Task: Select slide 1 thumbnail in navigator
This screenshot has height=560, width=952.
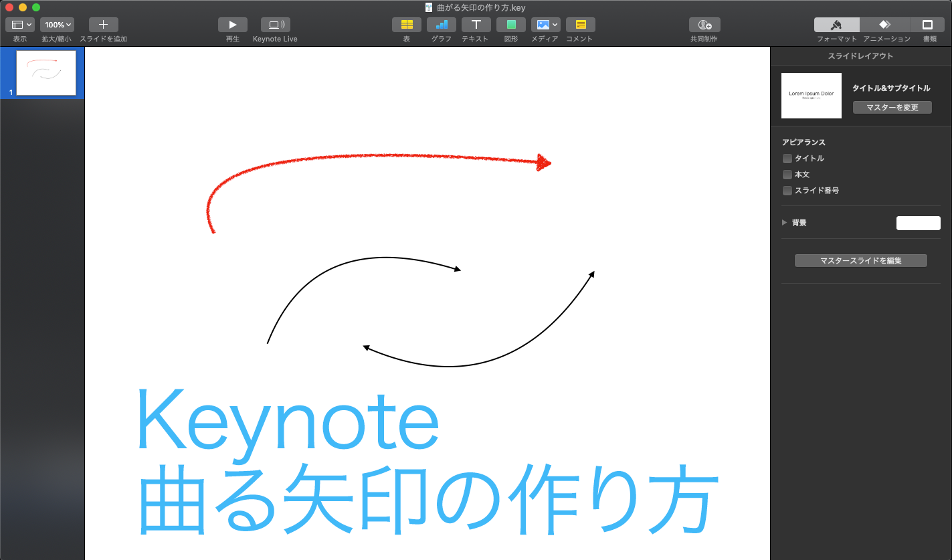Action: [46, 73]
